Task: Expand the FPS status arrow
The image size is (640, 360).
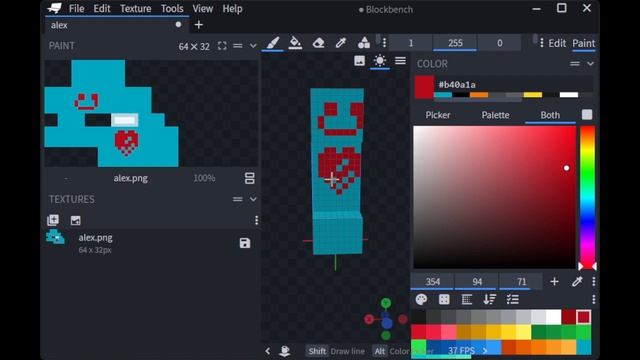Action: (x=484, y=351)
